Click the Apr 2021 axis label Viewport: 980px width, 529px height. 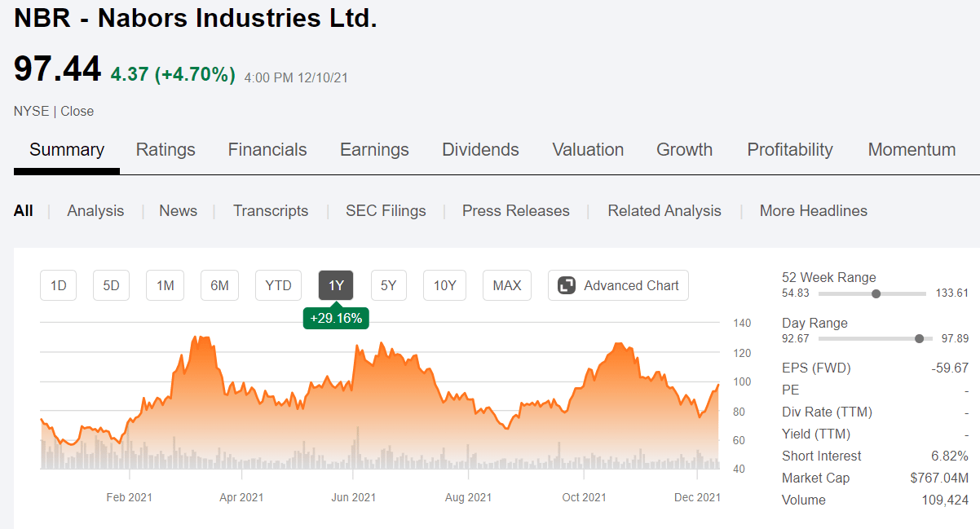(x=241, y=497)
